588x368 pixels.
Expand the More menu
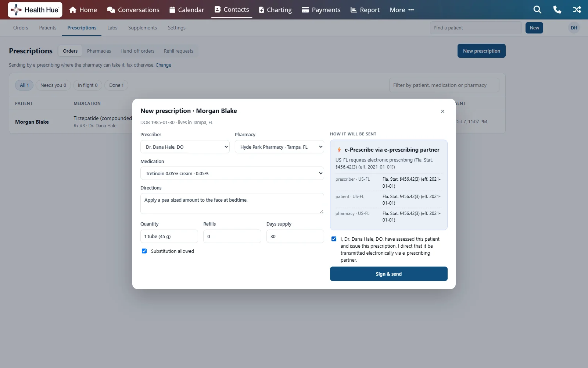402,10
